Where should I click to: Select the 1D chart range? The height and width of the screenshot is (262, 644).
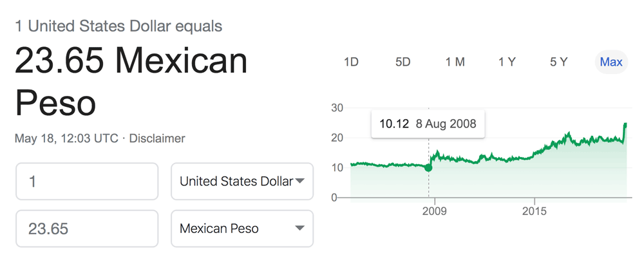(351, 62)
